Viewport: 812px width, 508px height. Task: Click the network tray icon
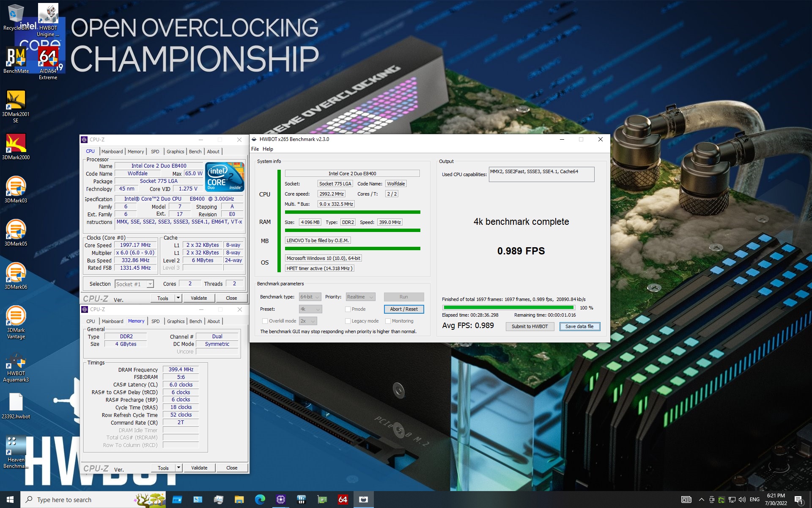click(x=732, y=500)
